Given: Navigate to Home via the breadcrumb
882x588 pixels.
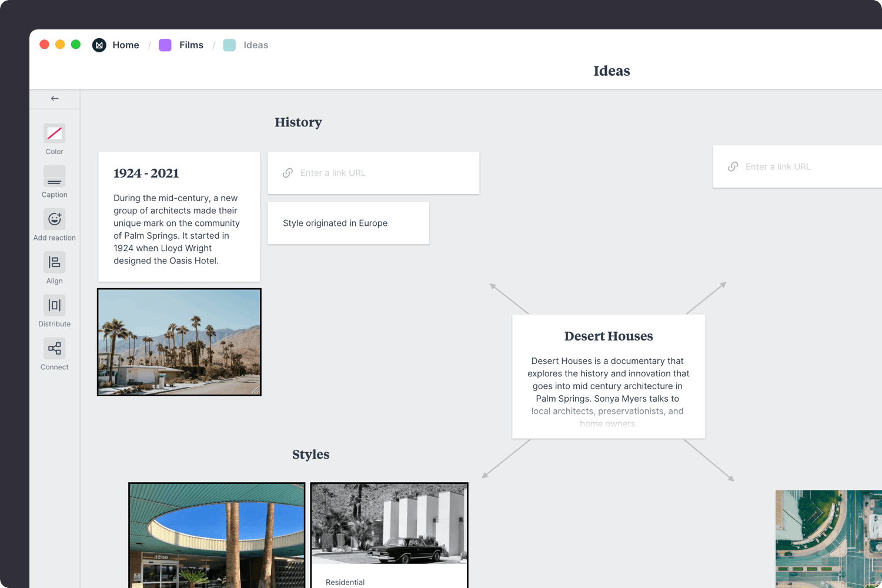Looking at the screenshot, I should [126, 45].
